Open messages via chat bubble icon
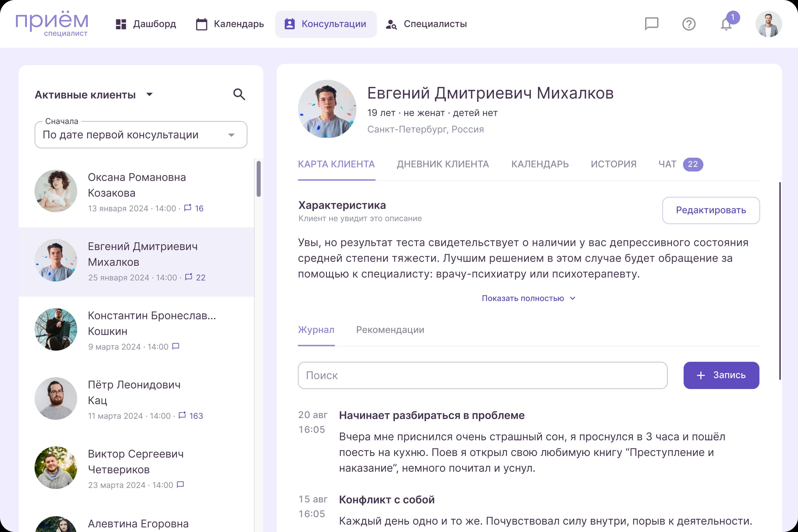Image resolution: width=798 pixels, height=532 pixels. pos(651,24)
